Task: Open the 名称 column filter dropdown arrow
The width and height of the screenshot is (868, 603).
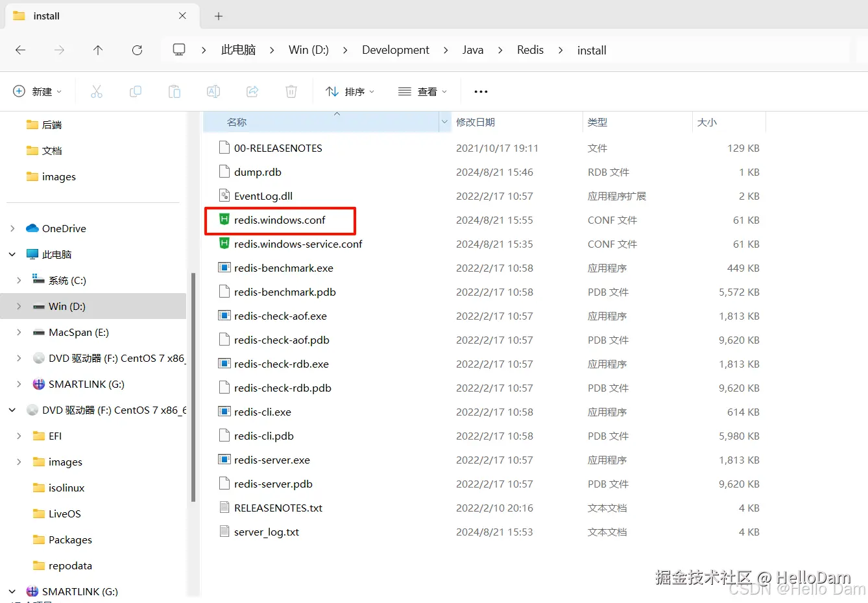Action: tap(444, 122)
